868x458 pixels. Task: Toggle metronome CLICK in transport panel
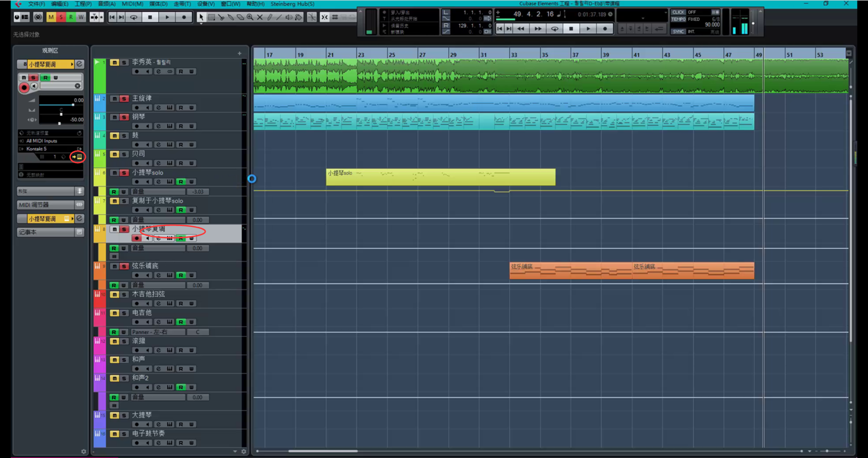678,12
